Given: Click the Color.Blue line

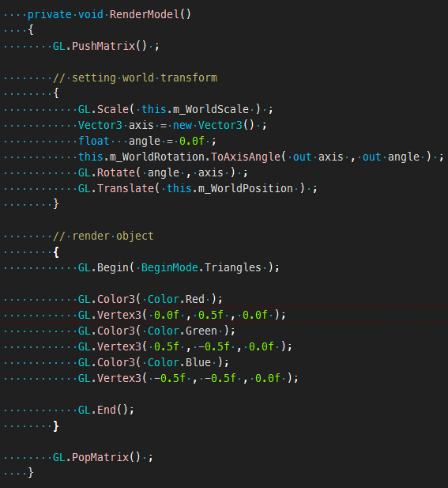Looking at the screenshot, I should [x=153, y=362].
